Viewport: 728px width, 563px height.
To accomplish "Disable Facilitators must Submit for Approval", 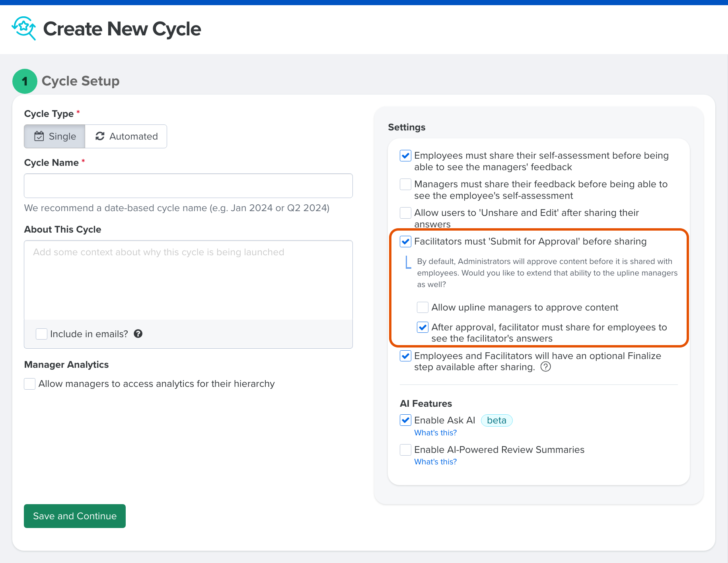I will 405,241.
